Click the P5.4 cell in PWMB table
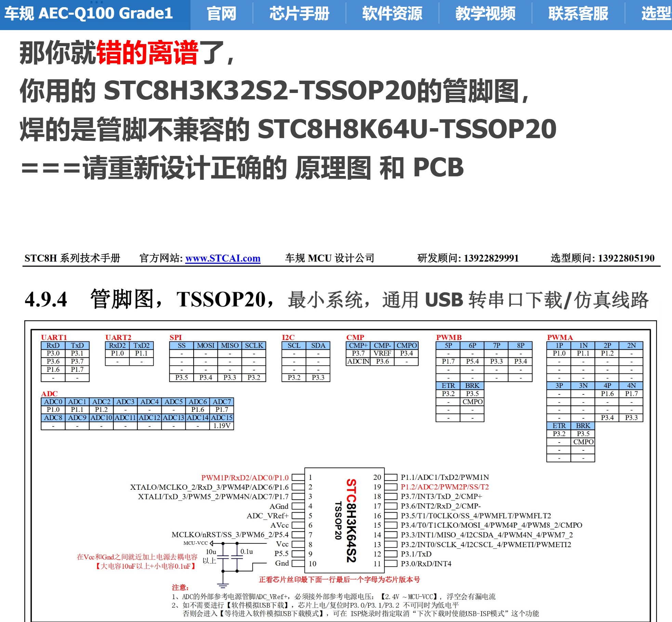This screenshot has width=672, height=622. 472,362
